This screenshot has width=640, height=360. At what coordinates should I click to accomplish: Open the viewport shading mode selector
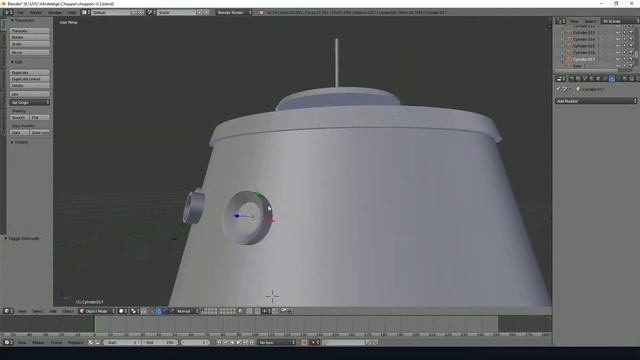click(123, 311)
